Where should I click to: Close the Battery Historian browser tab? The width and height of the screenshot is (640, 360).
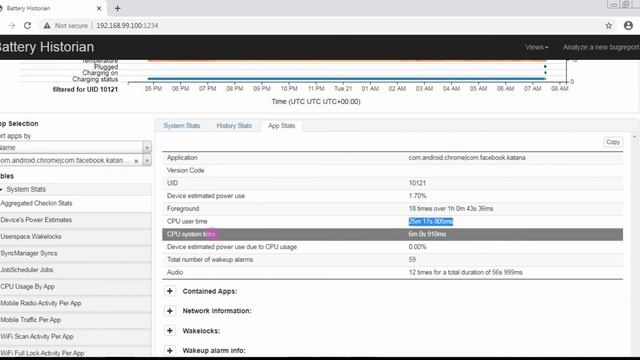click(99, 8)
